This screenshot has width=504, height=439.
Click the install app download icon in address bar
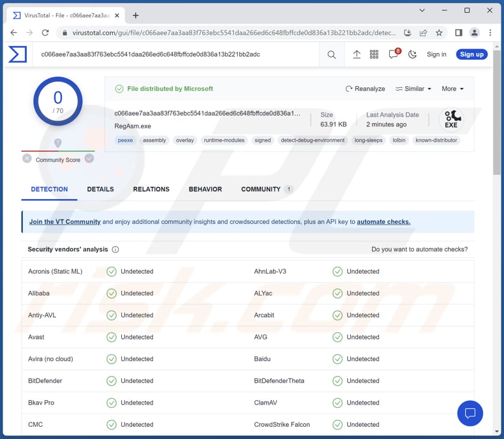point(408,33)
